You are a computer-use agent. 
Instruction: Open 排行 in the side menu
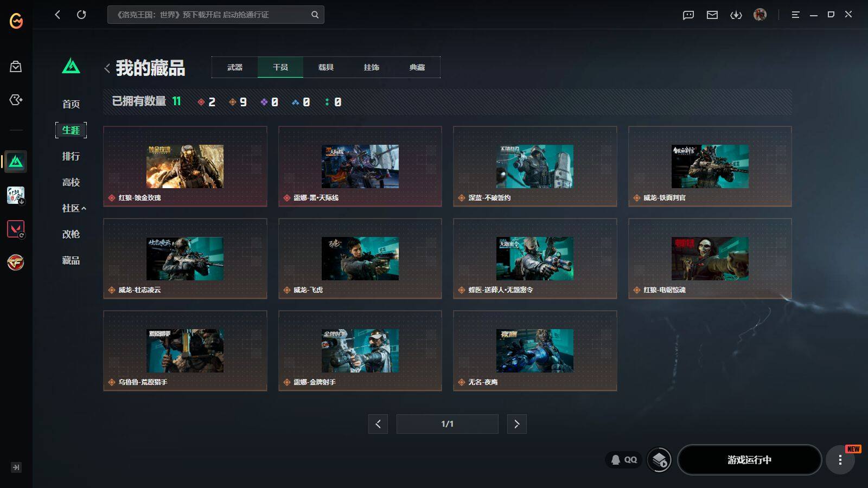click(71, 156)
